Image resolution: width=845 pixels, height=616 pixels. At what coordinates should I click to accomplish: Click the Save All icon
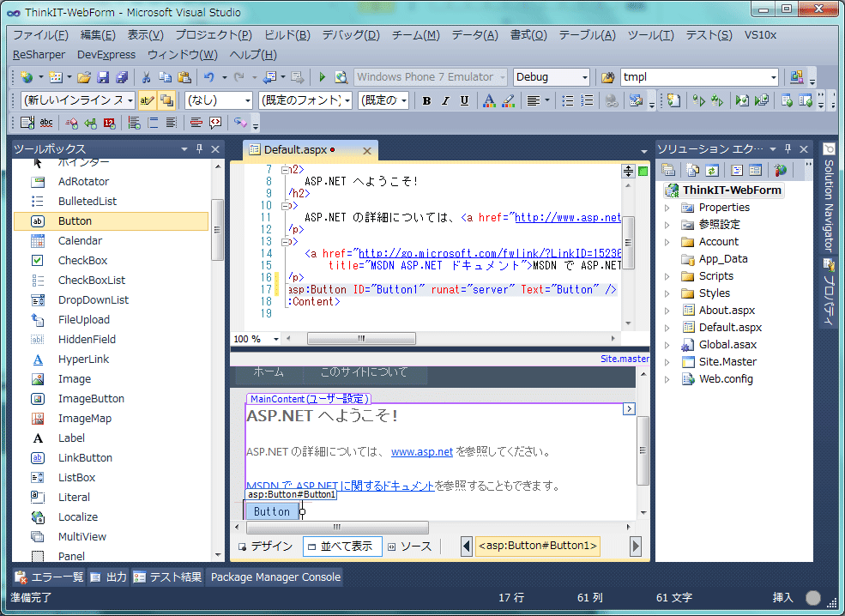(123, 77)
